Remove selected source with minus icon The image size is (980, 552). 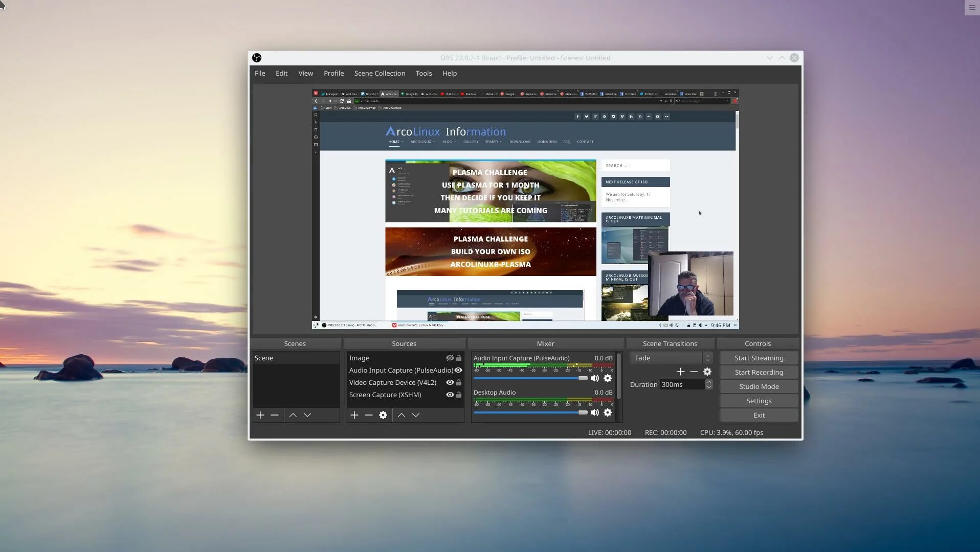point(369,415)
